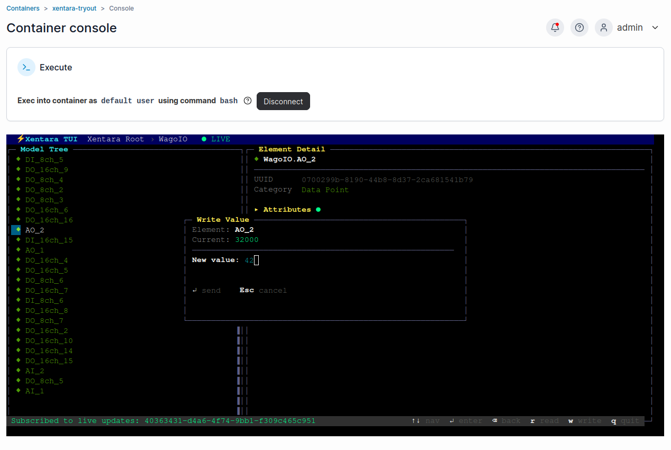Select AI_1 in the model tree
Image resolution: width=671 pixels, height=450 pixels.
point(35,391)
